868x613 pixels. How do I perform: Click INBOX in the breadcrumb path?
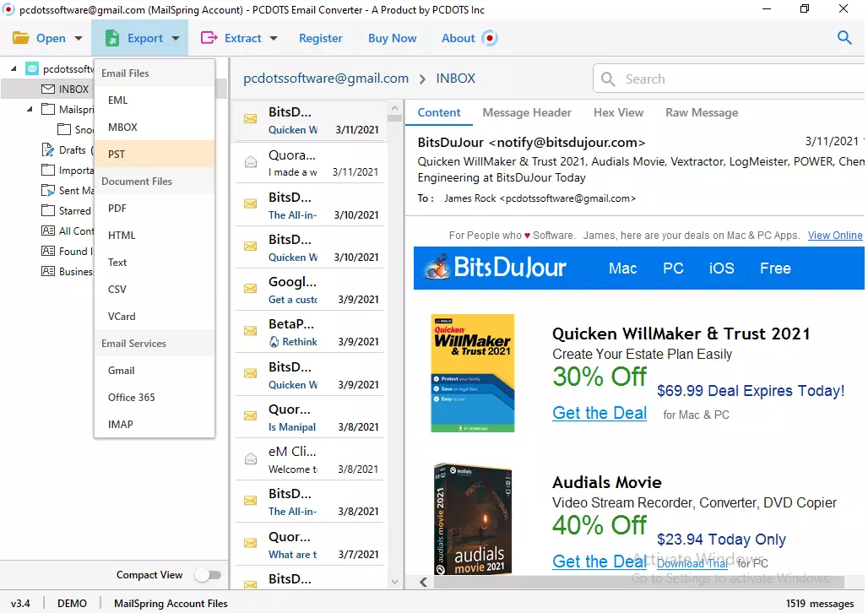tap(456, 78)
